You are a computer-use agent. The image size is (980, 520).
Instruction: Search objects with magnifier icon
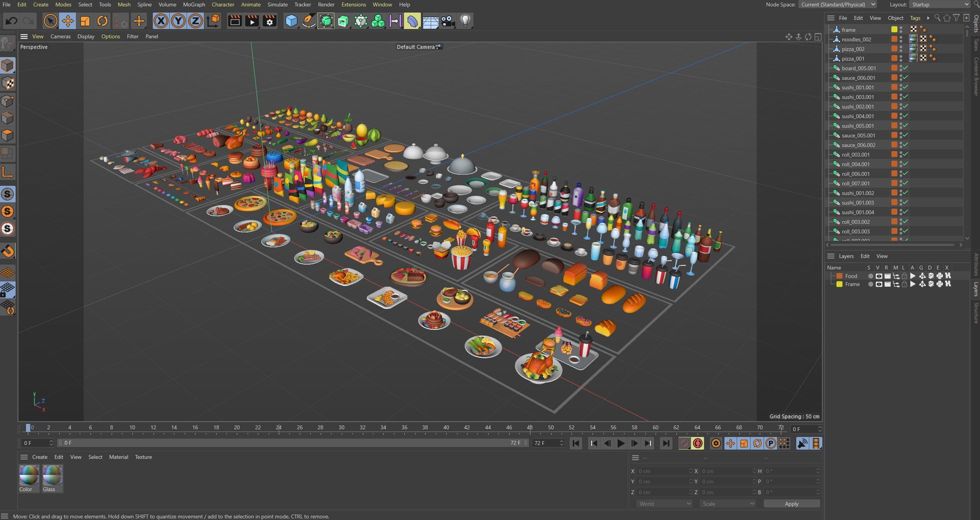tap(937, 18)
